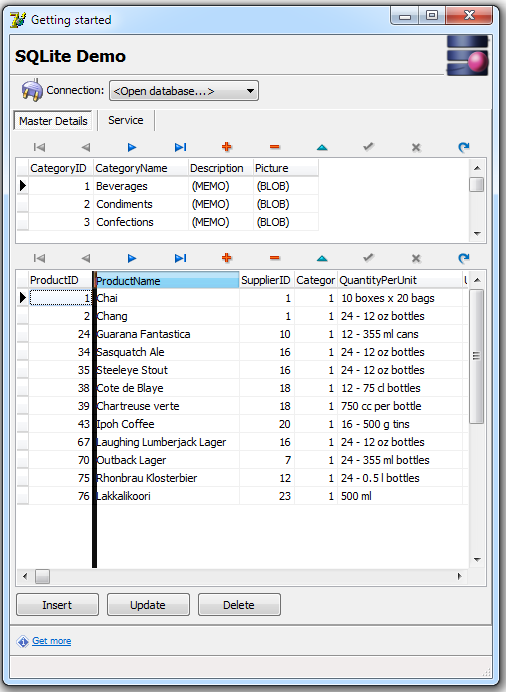Switch to the Service tab

(x=126, y=120)
